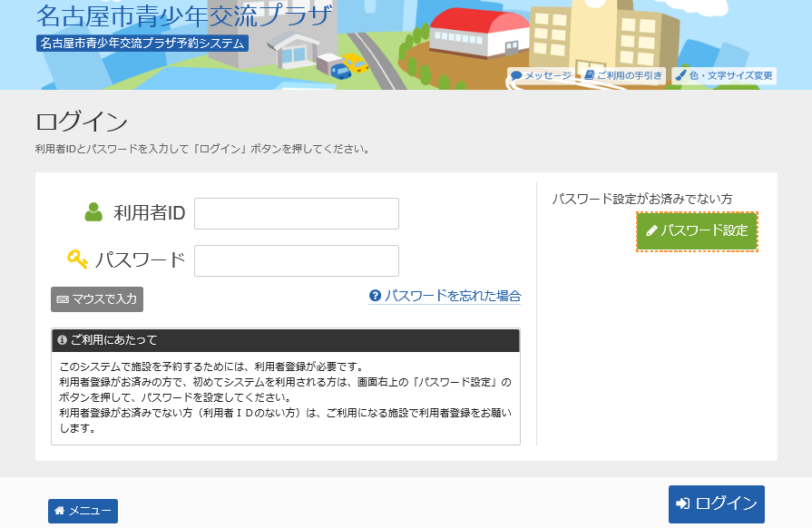Click the ご利用にあたって panel header
The image size is (812, 528).
(286, 340)
